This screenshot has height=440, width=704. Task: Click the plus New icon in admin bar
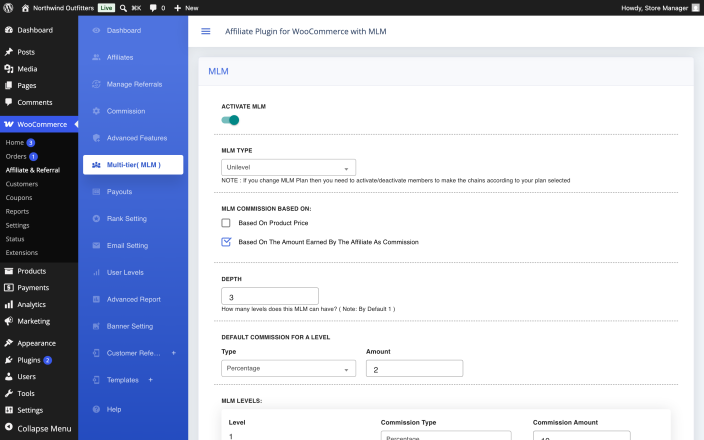(x=177, y=8)
